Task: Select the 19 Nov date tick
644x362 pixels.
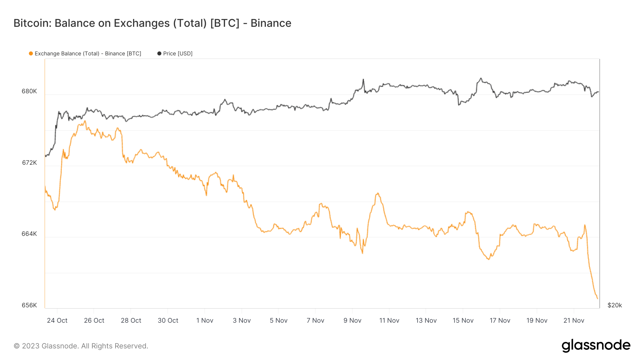Action: (x=537, y=321)
